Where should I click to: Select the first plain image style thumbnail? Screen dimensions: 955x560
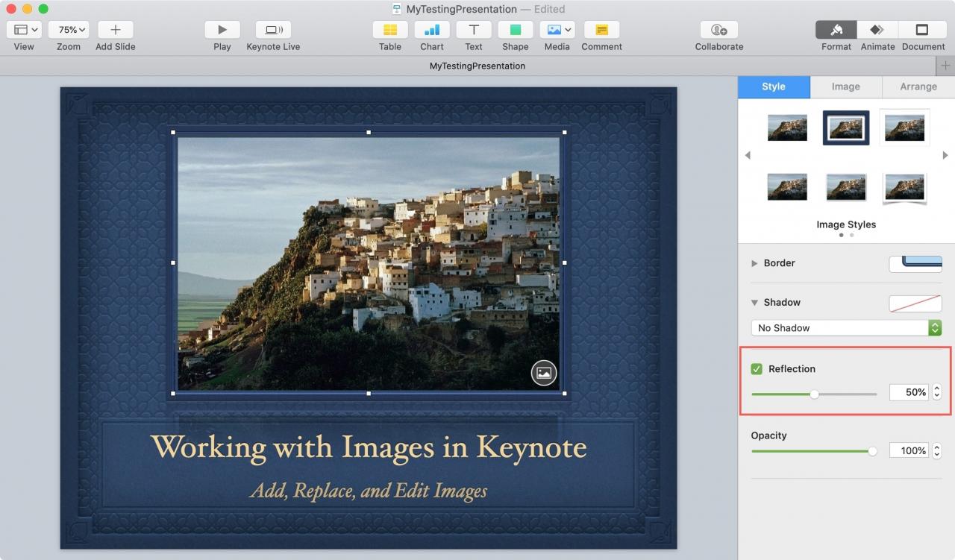(x=788, y=128)
